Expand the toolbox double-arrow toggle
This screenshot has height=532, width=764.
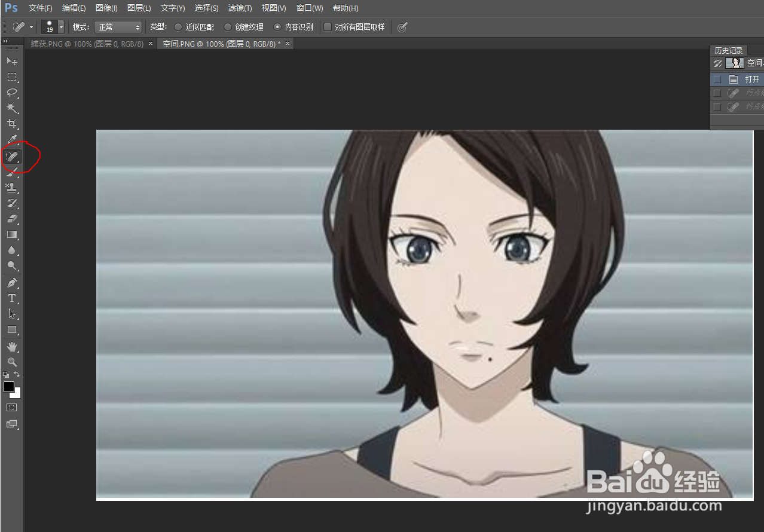(6, 41)
